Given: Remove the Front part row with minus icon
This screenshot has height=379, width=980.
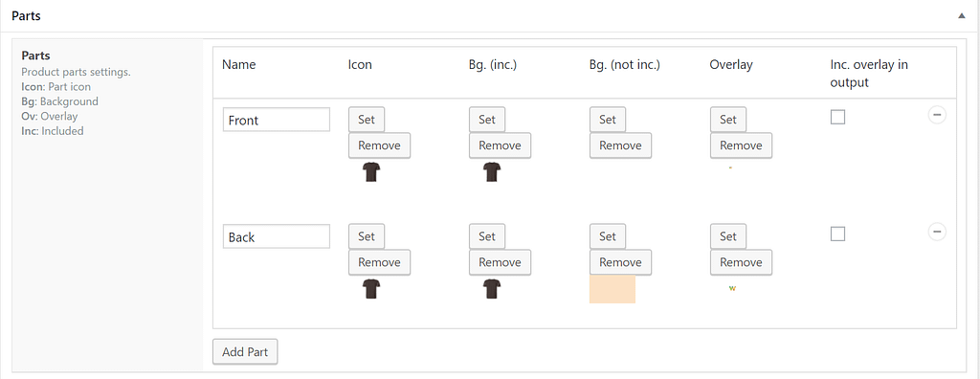Looking at the screenshot, I should point(937,115).
